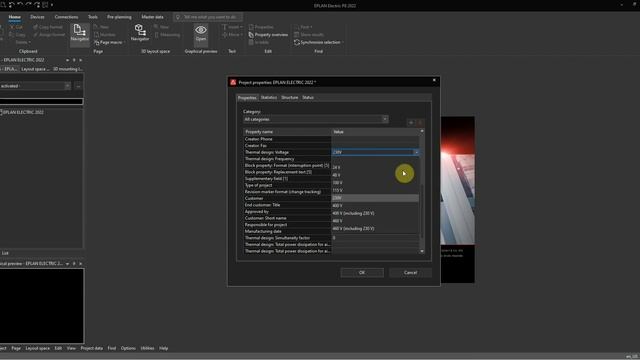Viewport: 640px width, 360px height.
Task: Select EPLAN ELECTRIC 2022 project in tree
Action: pos(22,112)
